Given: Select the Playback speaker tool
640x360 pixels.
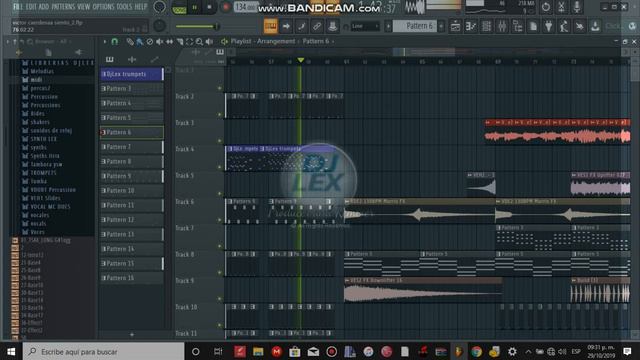Looking at the screenshot, I should [x=209, y=42].
